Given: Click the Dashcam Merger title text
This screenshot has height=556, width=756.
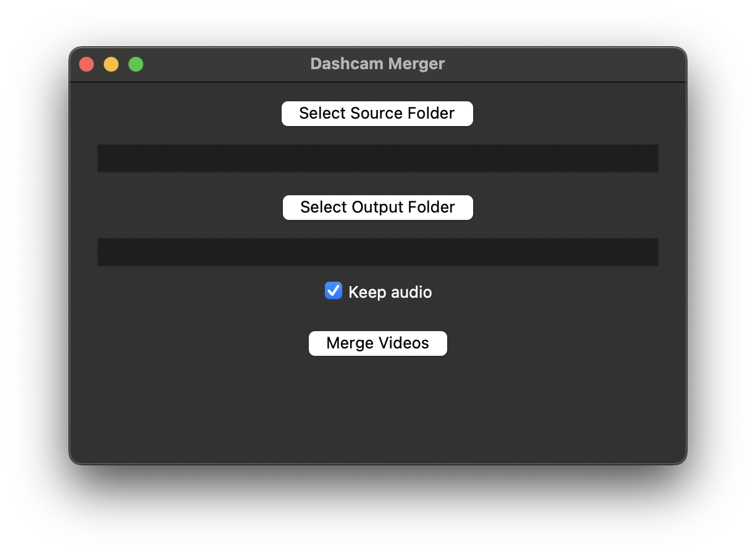Looking at the screenshot, I should [377, 64].
